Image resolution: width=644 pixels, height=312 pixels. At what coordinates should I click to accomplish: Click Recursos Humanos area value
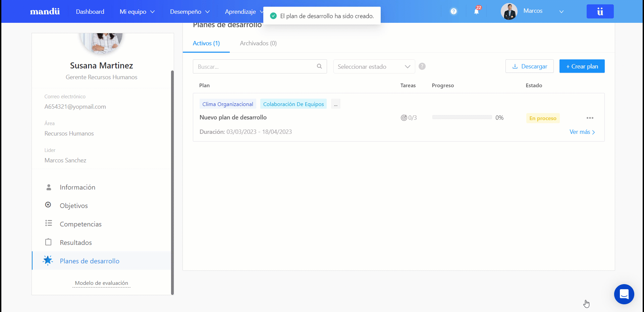tap(69, 134)
